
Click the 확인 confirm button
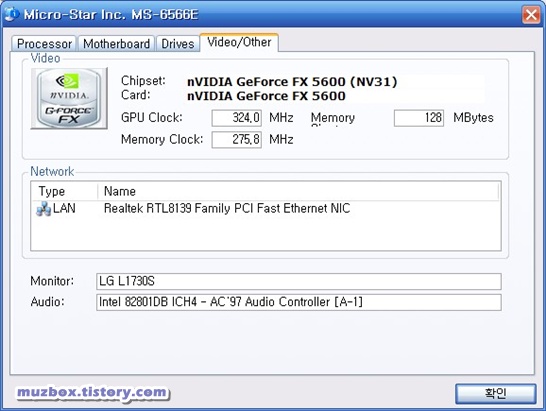tap(496, 394)
